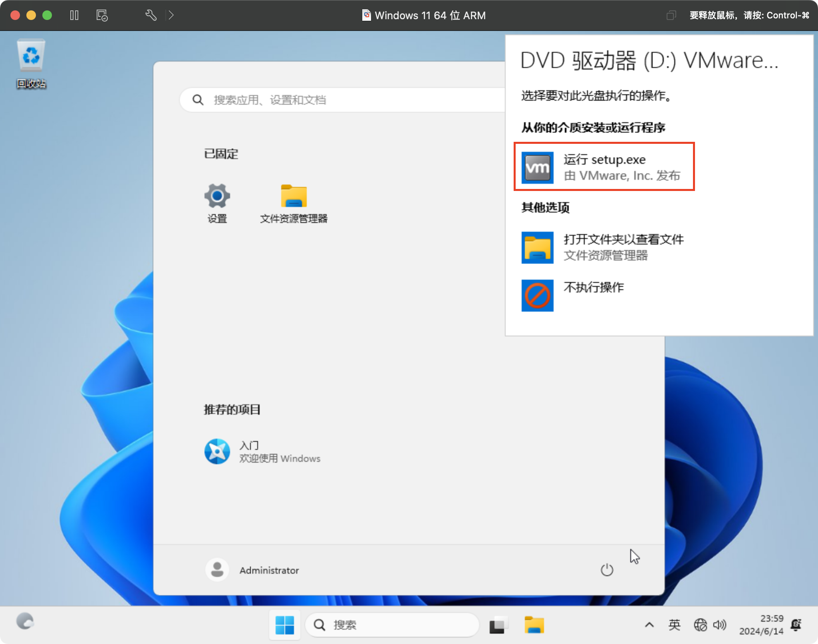Open Administrator user account menu
The height and width of the screenshot is (644, 818).
[252, 570]
